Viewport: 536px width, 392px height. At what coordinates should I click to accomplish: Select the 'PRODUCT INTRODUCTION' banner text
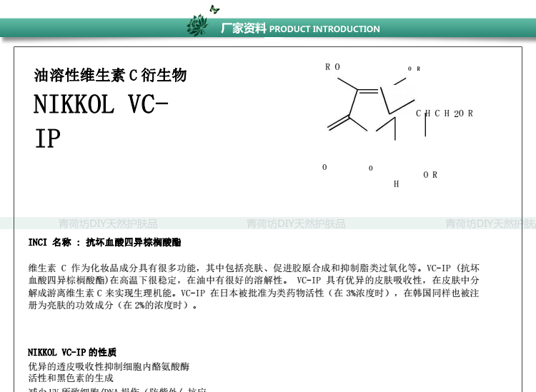click(x=324, y=29)
